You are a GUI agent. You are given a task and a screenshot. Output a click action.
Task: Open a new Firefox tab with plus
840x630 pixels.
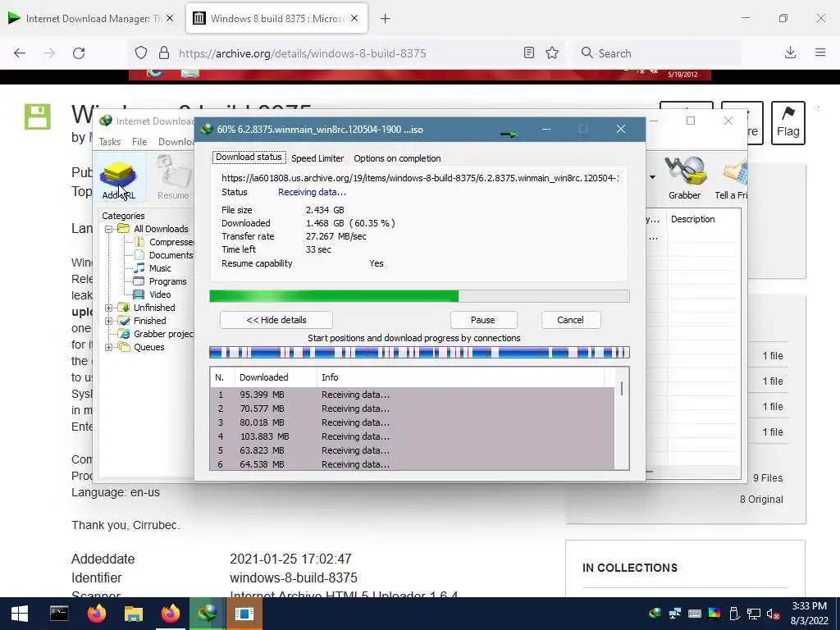point(386,19)
